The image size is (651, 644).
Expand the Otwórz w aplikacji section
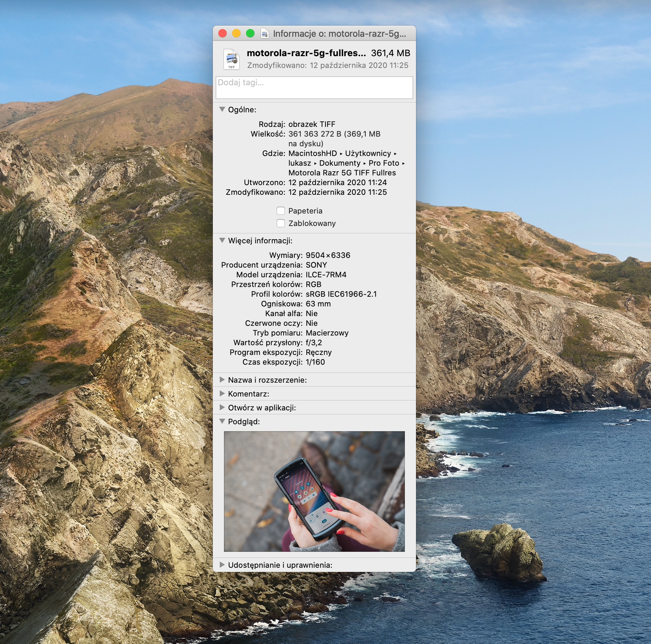[222, 407]
